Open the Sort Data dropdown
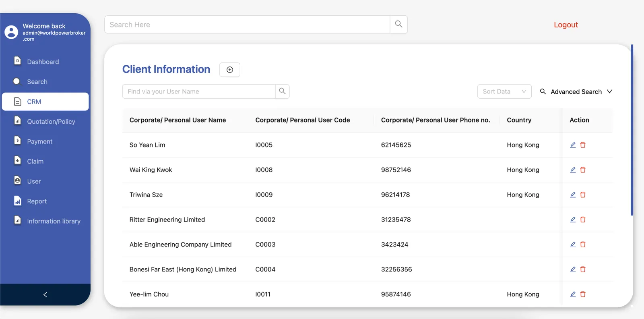The image size is (644, 319). tap(504, 91)
